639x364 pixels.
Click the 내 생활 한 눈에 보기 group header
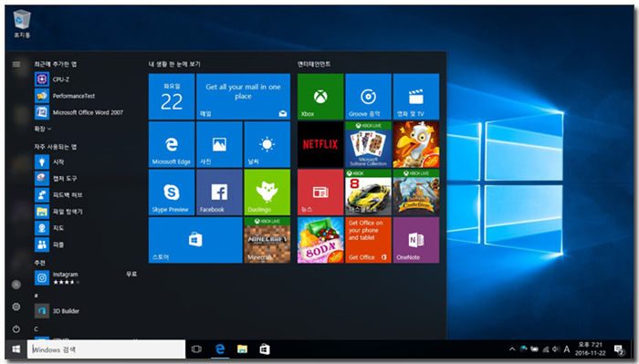(174, 64)
